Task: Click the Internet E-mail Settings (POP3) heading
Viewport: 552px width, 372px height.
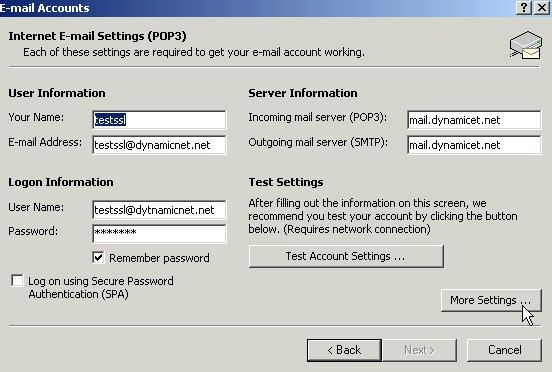Action: point(98,36)
